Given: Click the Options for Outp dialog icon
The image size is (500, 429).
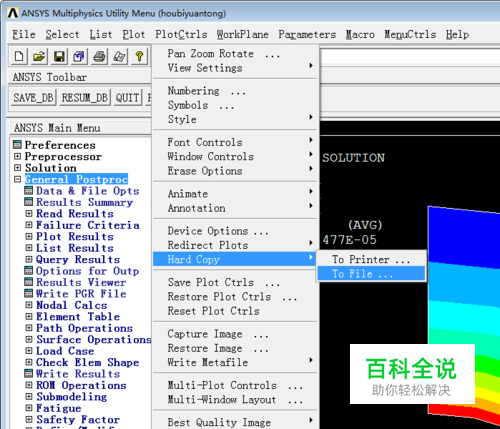Looking at the screenshot, I should 29,270.
